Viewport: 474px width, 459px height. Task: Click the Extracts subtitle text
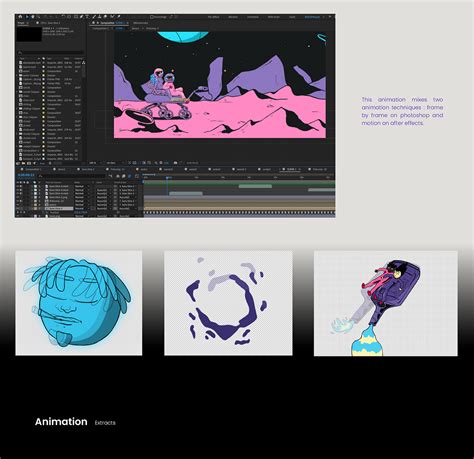(x=105, y=423)
